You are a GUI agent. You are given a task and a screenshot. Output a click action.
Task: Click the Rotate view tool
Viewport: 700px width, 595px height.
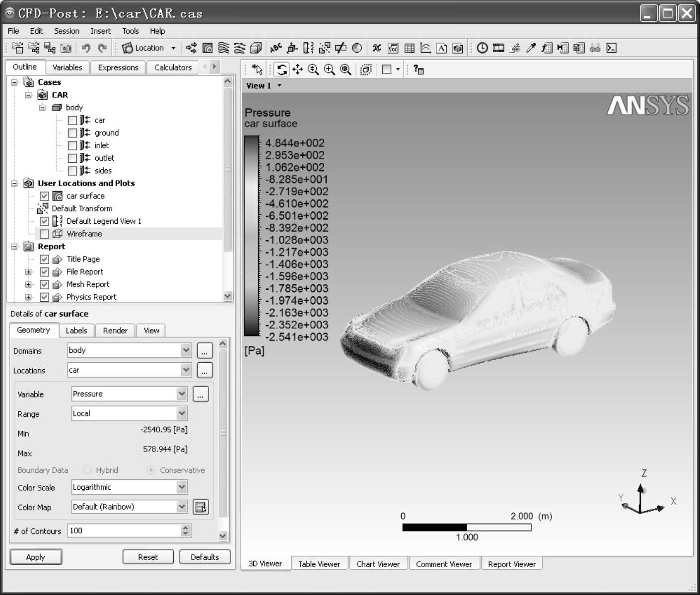tap(281, 70)
